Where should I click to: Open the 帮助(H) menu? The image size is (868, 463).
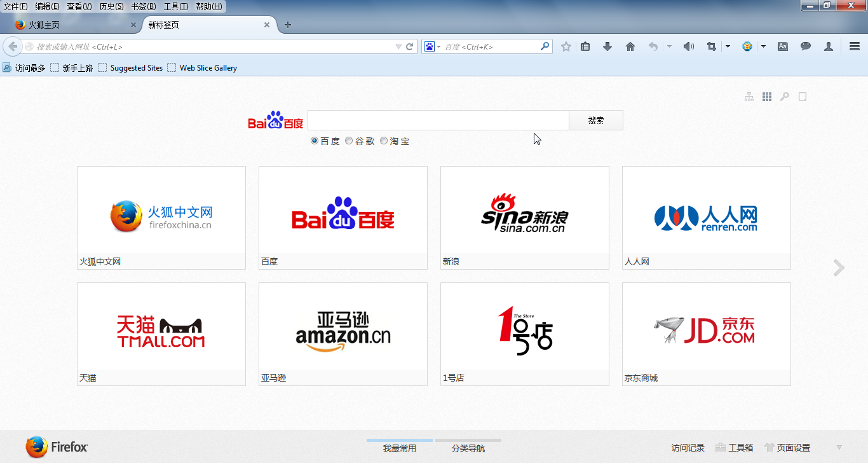[x=209, y=6]
